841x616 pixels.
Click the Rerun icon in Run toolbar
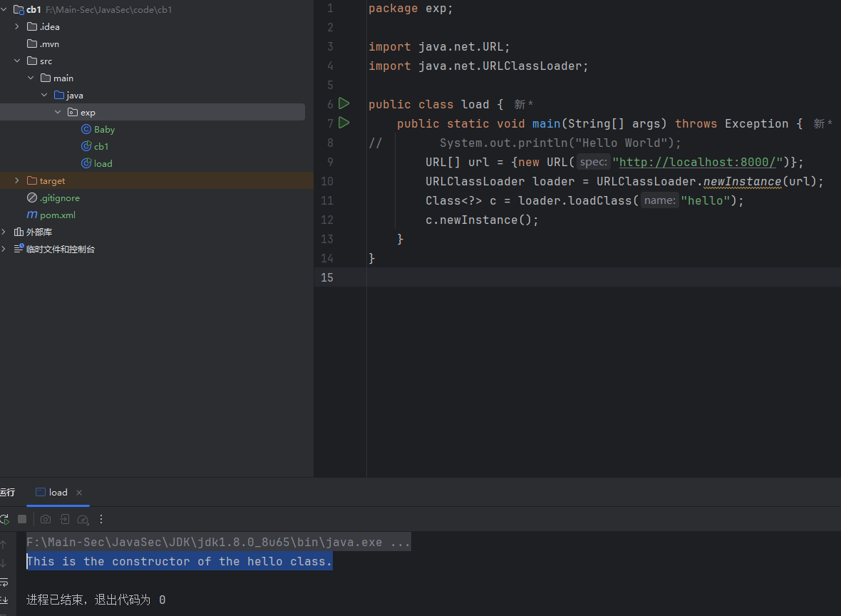(4, 519)
